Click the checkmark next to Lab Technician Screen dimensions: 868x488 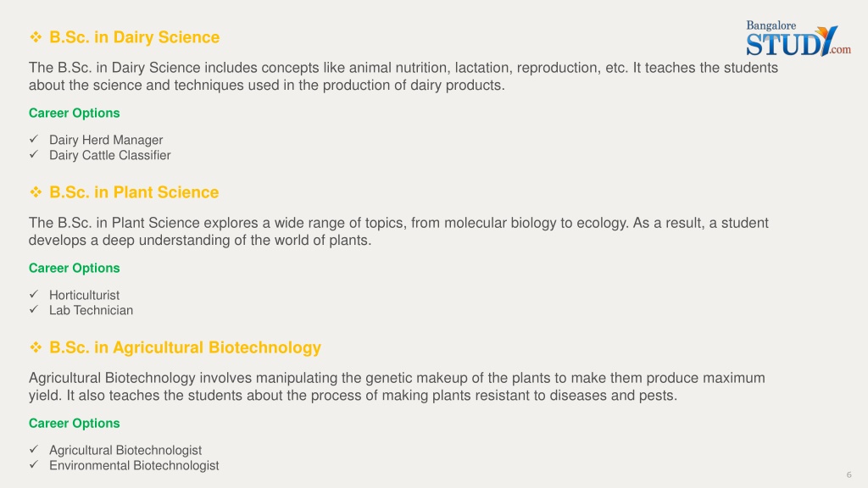[34, 309]
